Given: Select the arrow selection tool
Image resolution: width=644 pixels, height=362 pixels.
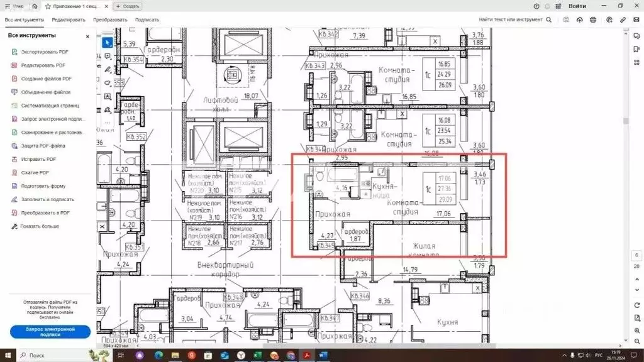Looking at the screenshot, I should point(108,42).
